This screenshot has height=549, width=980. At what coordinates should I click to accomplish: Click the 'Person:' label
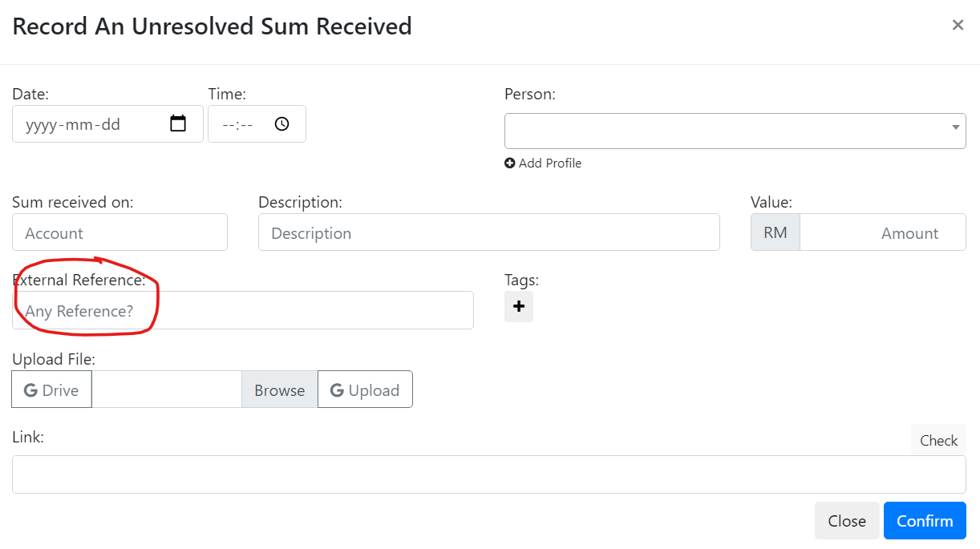point(530,94)
